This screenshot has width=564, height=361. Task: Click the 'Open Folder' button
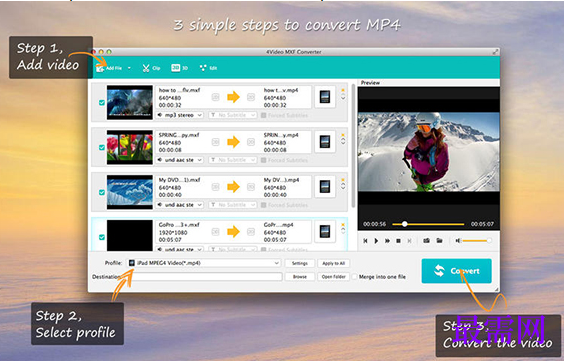[333, 277]
